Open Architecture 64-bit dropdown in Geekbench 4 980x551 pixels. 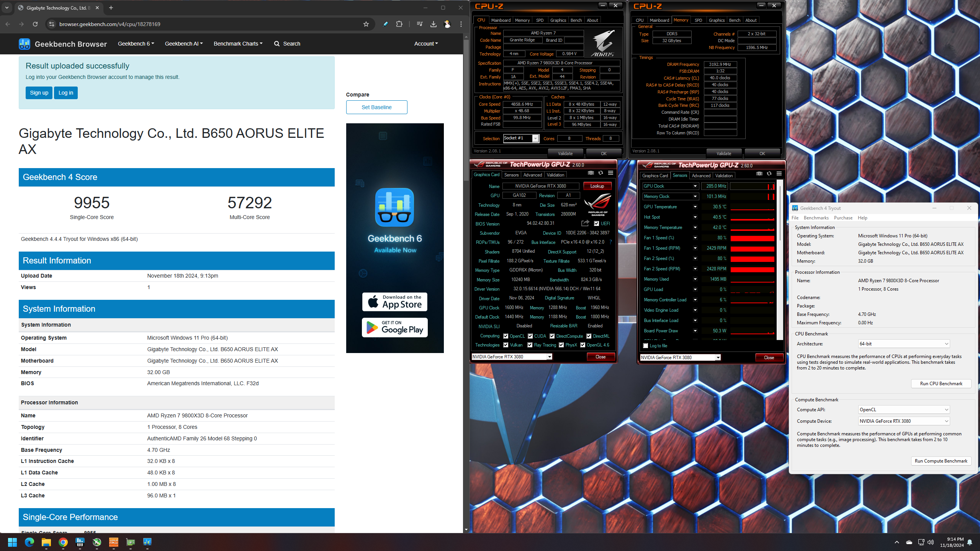tap(904, 344)
